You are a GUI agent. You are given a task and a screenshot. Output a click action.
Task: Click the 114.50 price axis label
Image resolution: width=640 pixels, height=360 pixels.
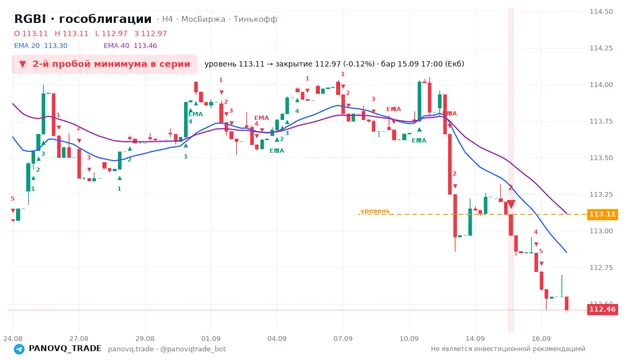click(601, 11)
